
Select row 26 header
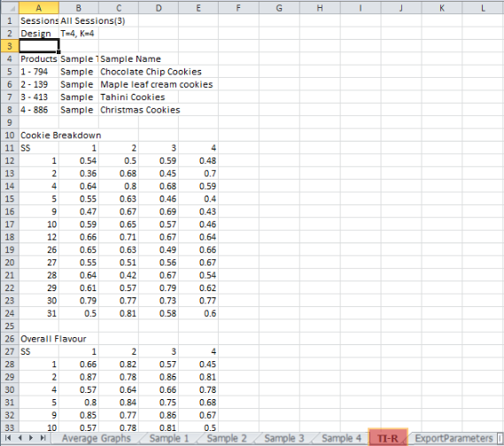(10, 339)
